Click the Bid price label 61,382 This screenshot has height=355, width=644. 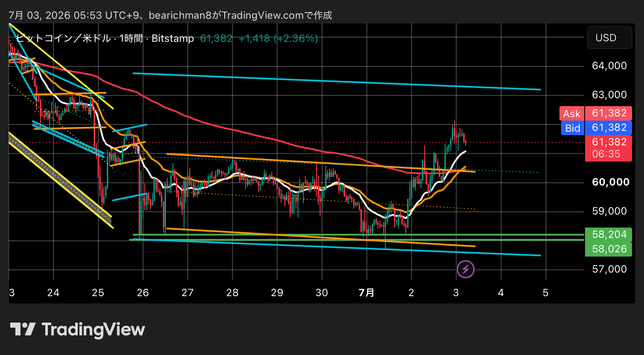pos(596,128)
